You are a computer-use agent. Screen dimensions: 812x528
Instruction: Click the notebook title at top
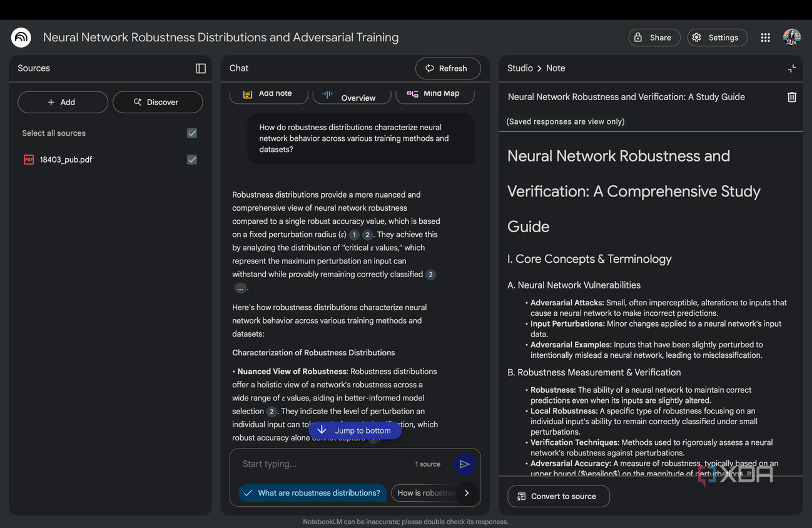pos(221,38)
